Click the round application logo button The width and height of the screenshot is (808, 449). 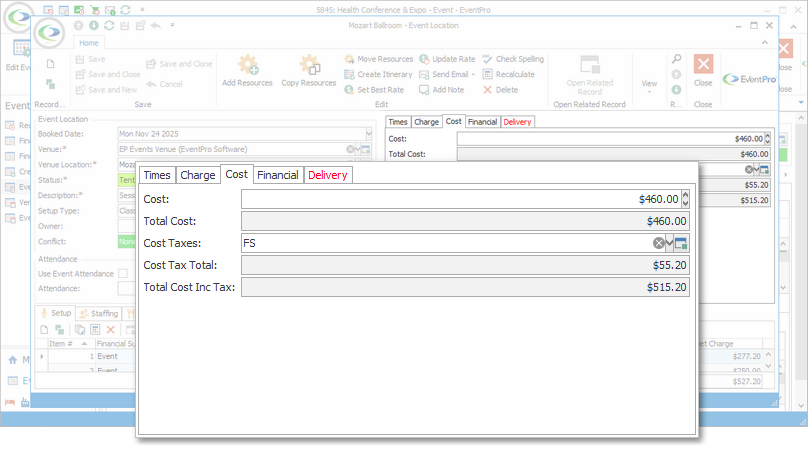[49, 33]
